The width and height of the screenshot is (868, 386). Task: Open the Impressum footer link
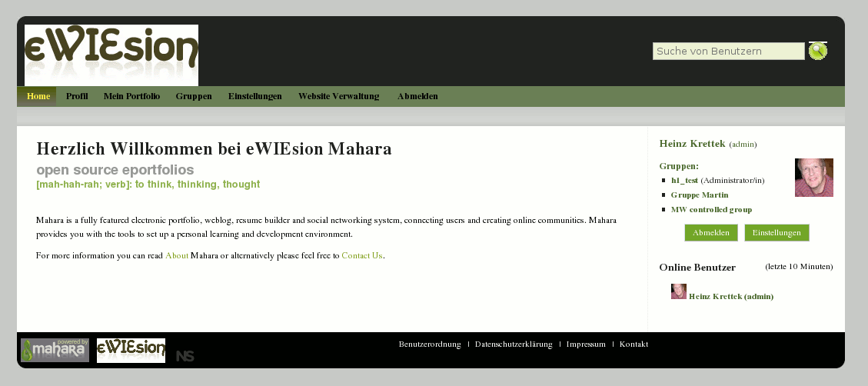(586, 344)
